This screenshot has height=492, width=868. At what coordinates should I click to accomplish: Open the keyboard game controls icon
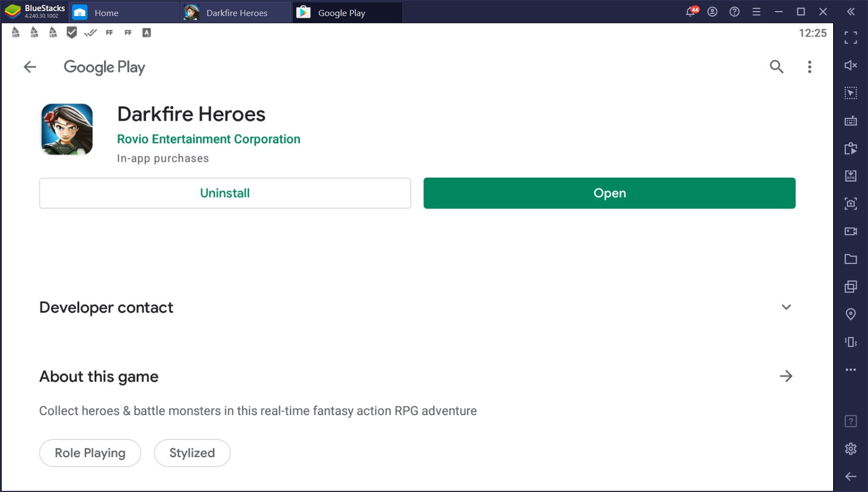click(x=851, y=121)
